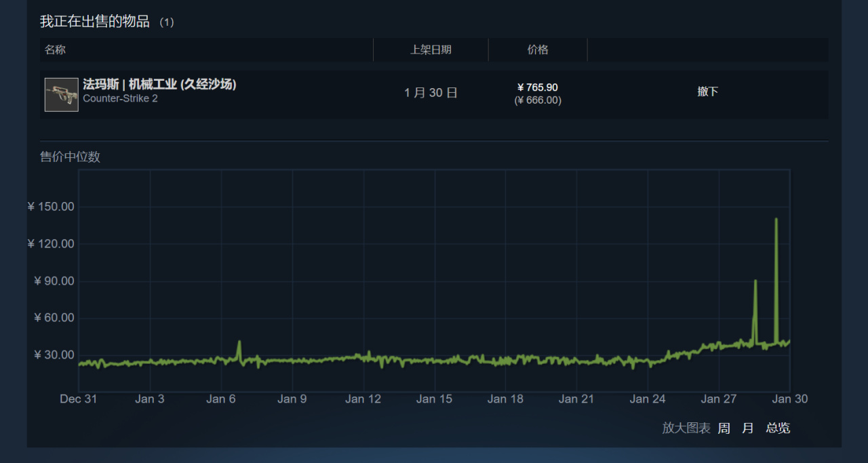Zoom graph to 周 (week) view
Screen dimensions: 868x463
[x=724, y=428]
